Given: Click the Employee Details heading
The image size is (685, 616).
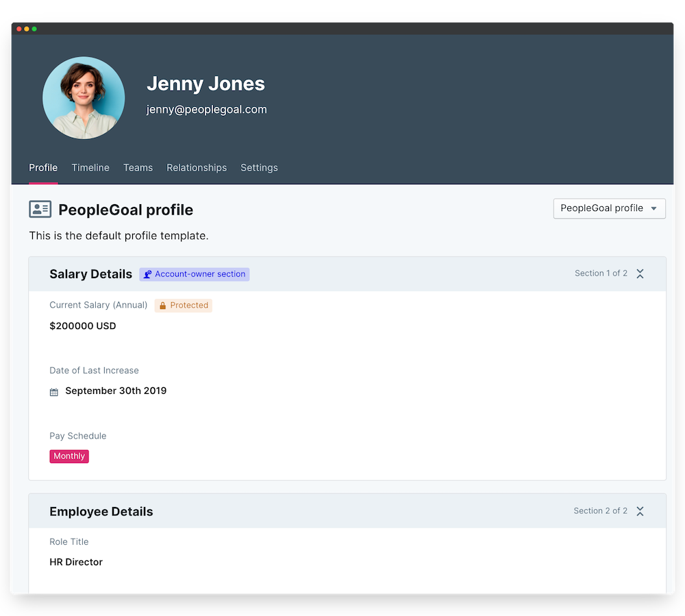Looking at the screenshot, I should [101, 512].
